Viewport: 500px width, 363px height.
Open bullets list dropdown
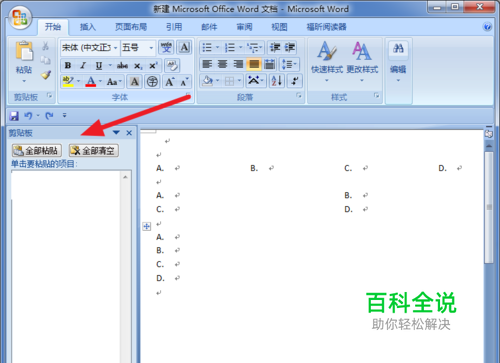coord(217,47)
